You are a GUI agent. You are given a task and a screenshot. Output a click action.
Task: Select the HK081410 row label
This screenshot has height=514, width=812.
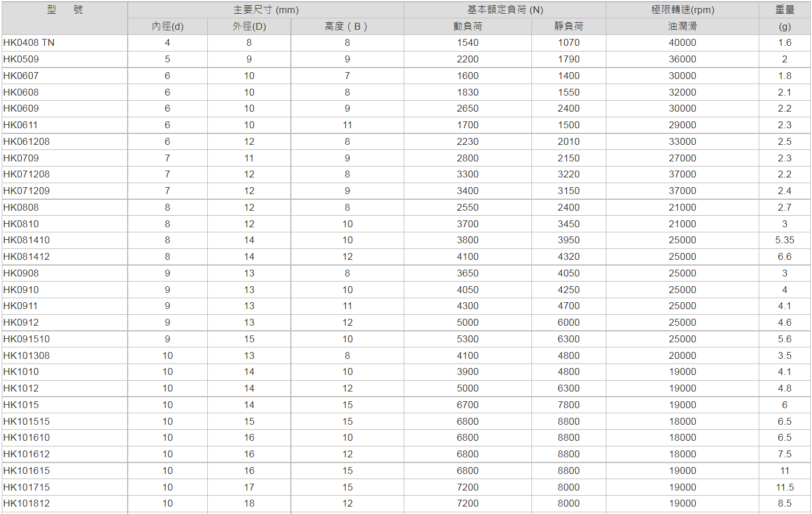(x=26, y=240)
